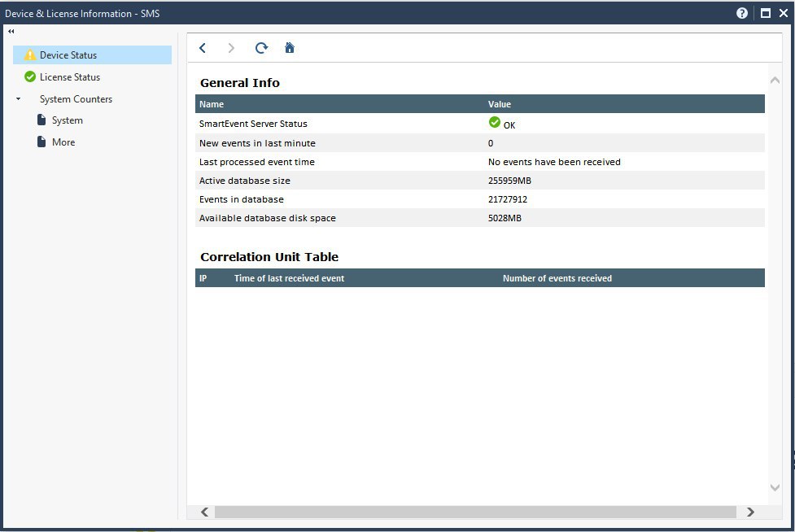Click the Name column header
Screen dimensions: 795x532
(212, 104)
